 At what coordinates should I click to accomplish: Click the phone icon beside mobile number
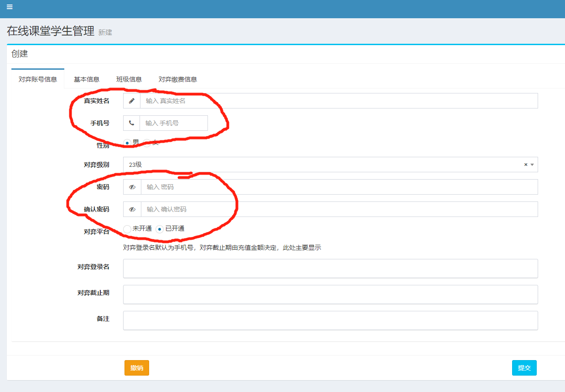click(x=132, y=123)
